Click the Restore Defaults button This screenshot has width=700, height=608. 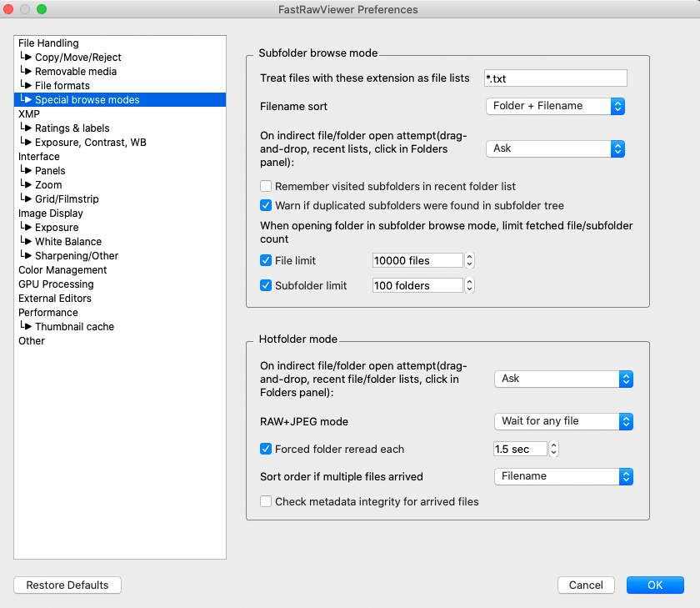(x=67, y=585)
